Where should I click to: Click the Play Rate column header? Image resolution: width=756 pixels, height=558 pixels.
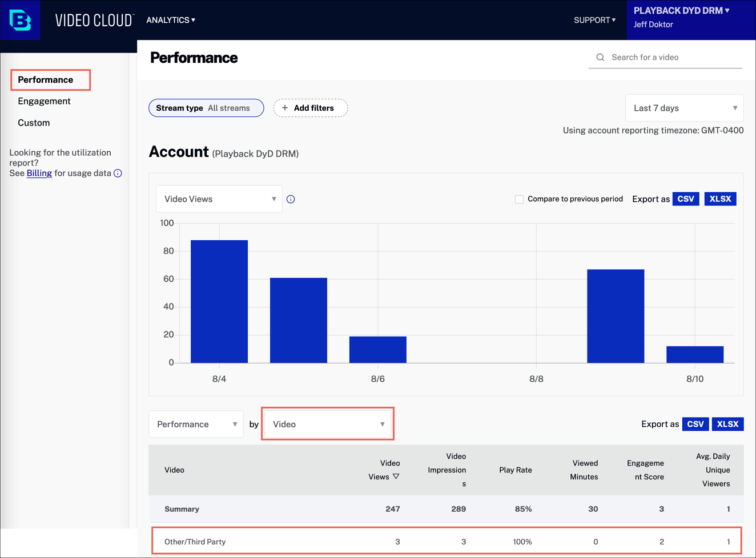[516, 470]
